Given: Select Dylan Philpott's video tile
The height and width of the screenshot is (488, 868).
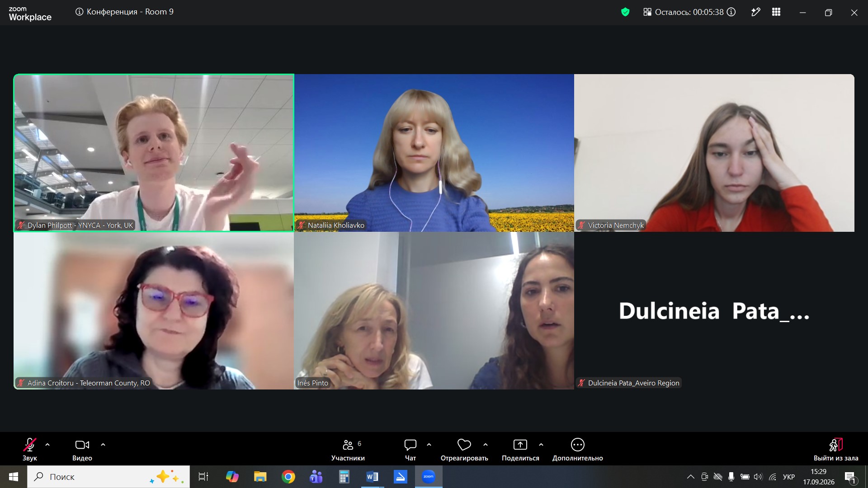Looking at the screenshot, I should tap(154, 153).
